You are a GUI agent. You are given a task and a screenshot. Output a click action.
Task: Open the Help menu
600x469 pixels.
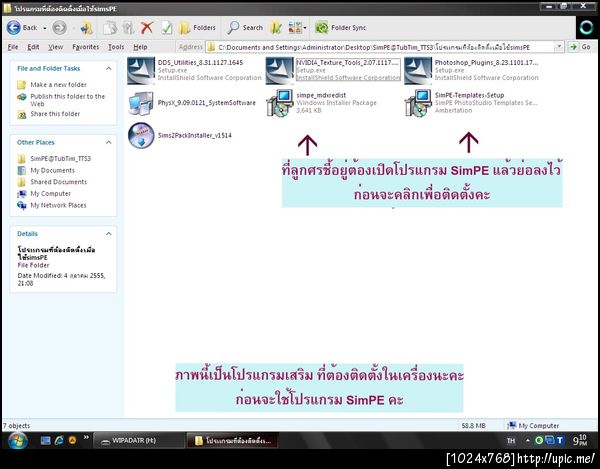pyautogui.click(x=140, y=47)
